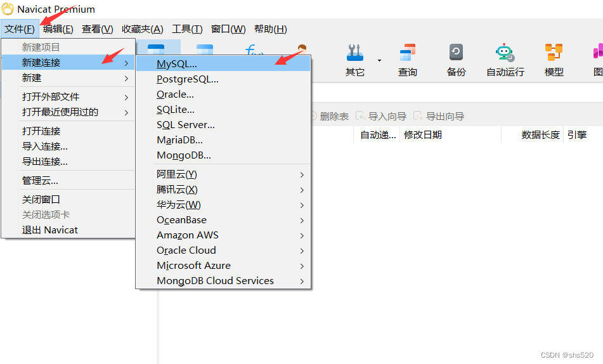Click the 自动递... column header
This screenshot has width=603, height=364.
(377, 135)
